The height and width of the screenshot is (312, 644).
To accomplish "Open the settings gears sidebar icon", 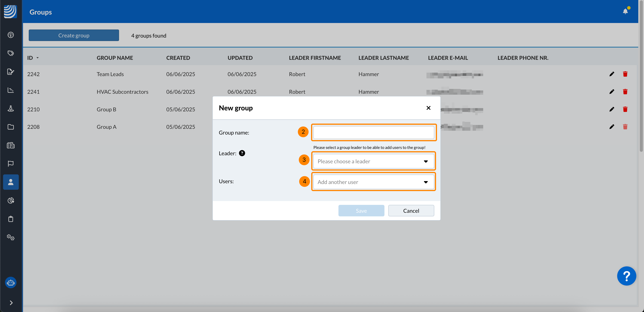I will (x=11, y=237).
